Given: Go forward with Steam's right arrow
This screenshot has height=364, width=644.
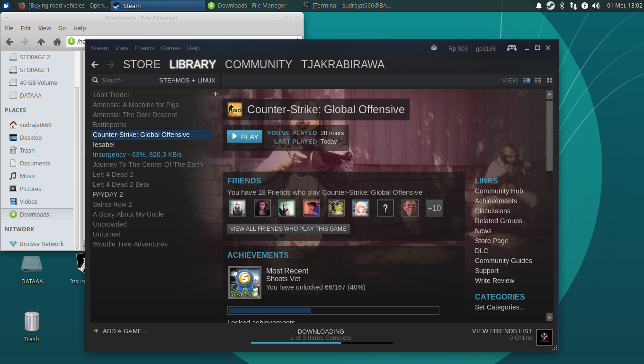Looking at the screenshot, I should 111,65.
